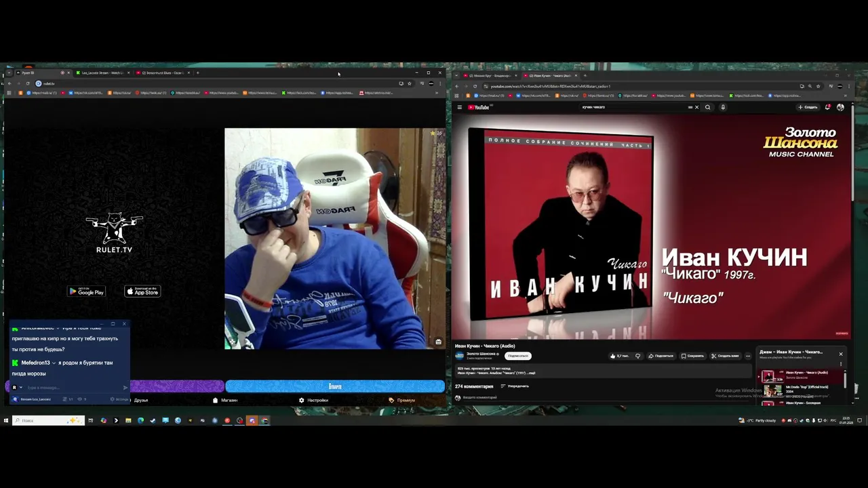The height and width of the screenshot is (488, 868).
Task: Start voice search with microphone icon
Action: click(x=723, y=107)
